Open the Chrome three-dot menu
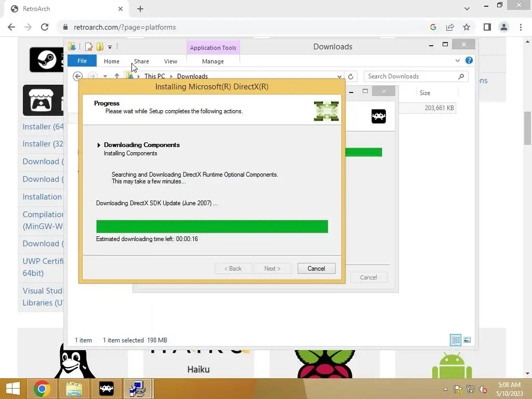The width and height of the screenshot is (532, 399). 521,27
